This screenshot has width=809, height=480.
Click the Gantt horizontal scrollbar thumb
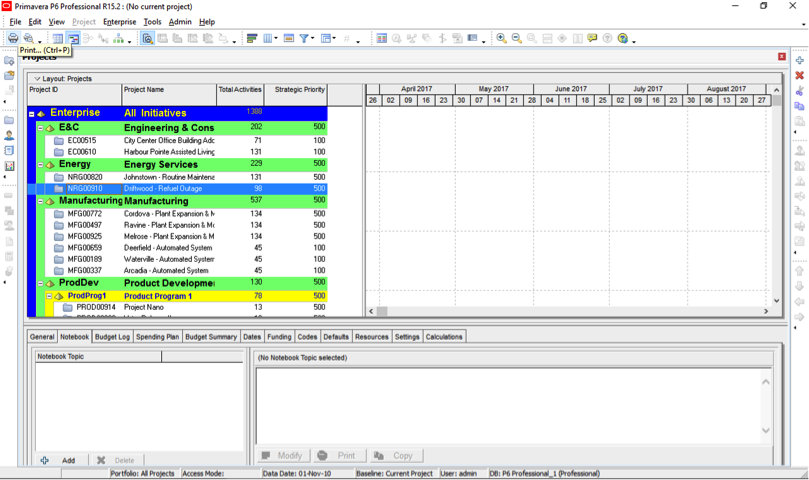tap(382, 311)
